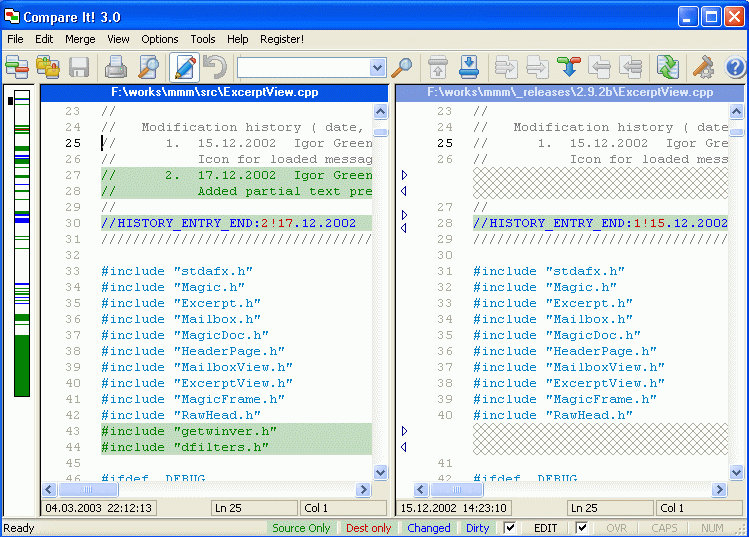749x537 pixels.
Task: Toggle the checkbox right of EDIT indicator
Action: (582, 528)
